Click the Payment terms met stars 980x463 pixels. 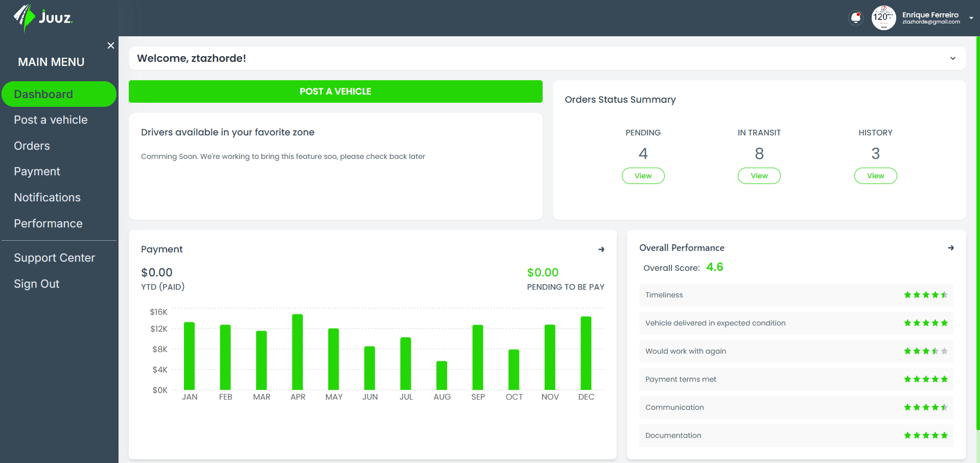(926, 379)
